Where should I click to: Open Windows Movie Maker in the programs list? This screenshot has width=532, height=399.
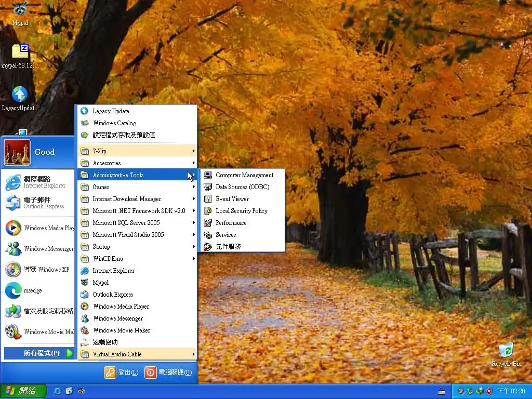(137, 330)
